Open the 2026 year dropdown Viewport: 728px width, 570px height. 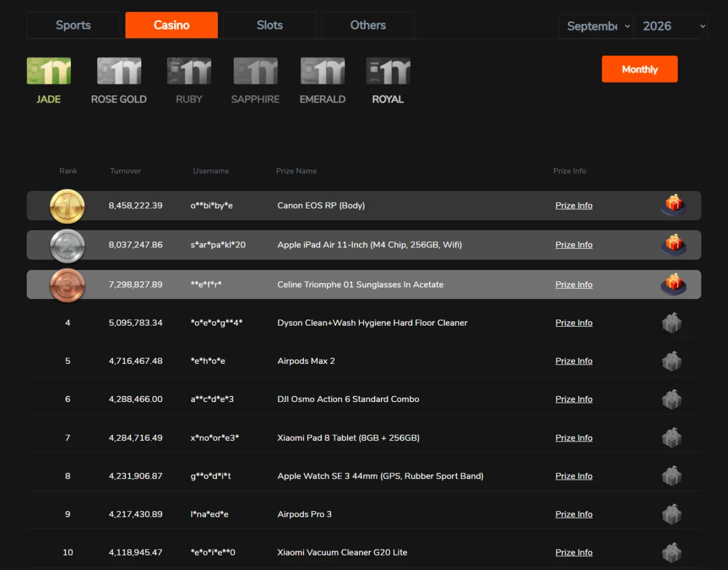coord(671,26)
